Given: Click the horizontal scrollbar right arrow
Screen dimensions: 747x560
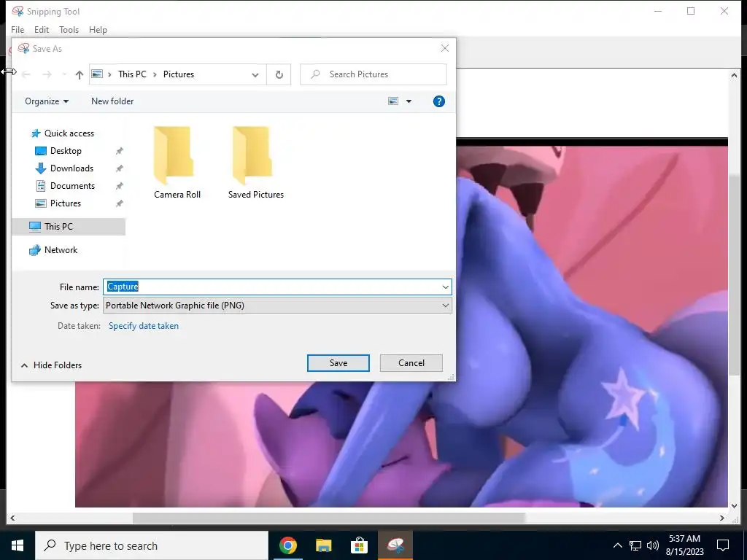Looking at the screenshot, I should click(722, 518).
